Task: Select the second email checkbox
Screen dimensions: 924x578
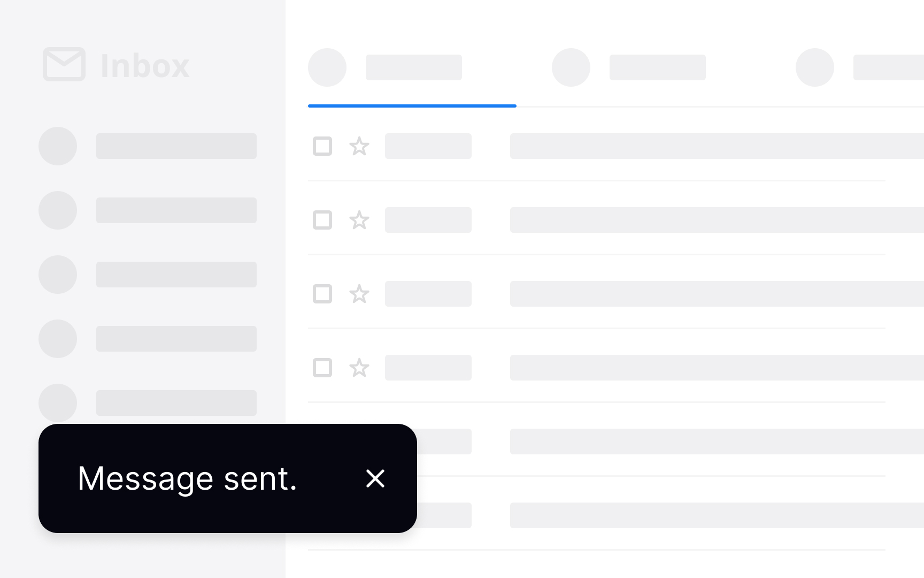Action: point(322,220)
